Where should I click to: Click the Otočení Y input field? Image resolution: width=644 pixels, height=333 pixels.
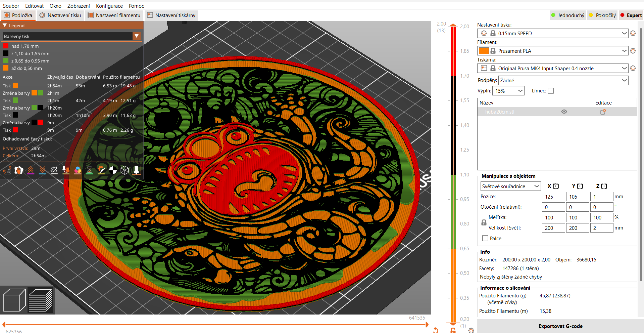coord(578,207)
